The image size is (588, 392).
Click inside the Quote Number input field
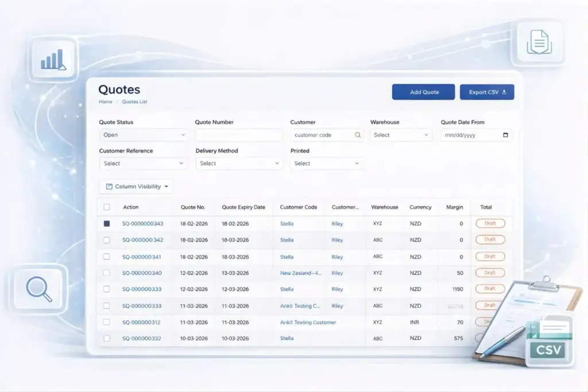(x=239, y=135)
